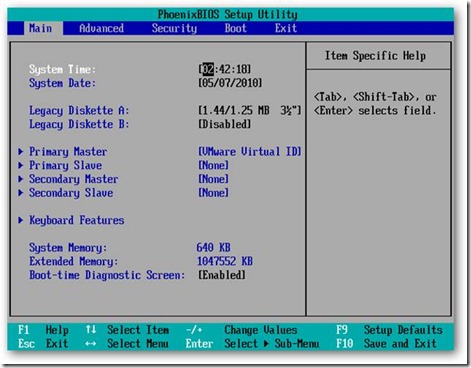Open the Exit menu tab
The height and width of the screenshot is (368, 471).
(x=286, y=28)
